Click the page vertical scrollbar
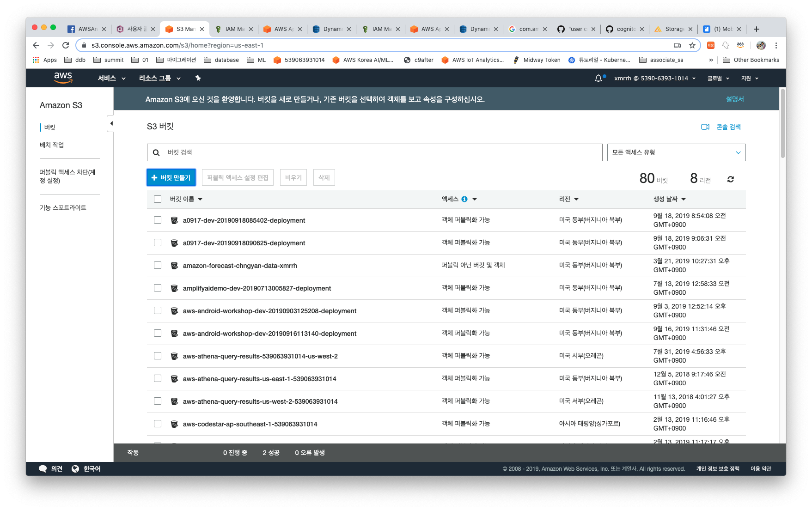Viewport: 812px width, 510px height. [x=782, y=123]
